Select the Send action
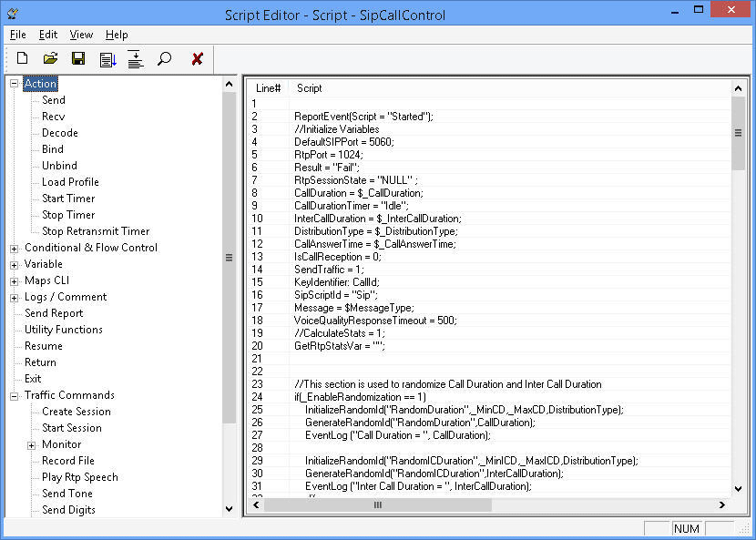Viewport: 756px width, 540px height. point(54,100)
